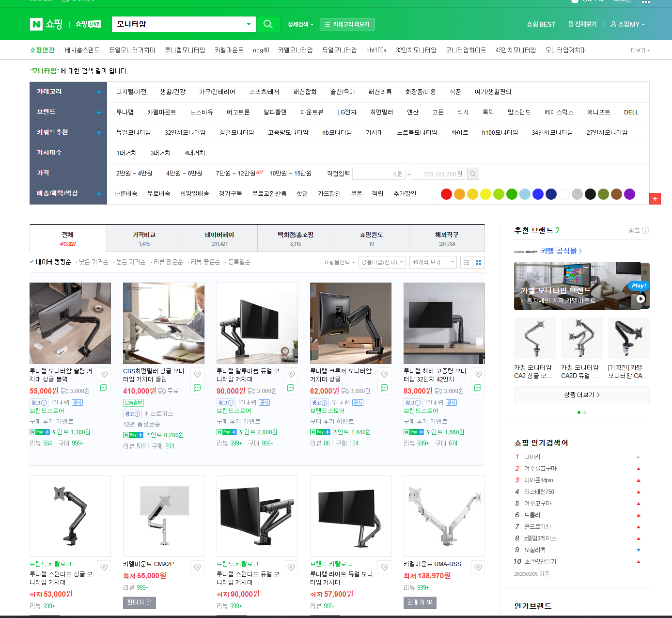Play the 카멜 모니터암 브랜드 video
This screenshot has width=672, height=618.
point(641,299)
